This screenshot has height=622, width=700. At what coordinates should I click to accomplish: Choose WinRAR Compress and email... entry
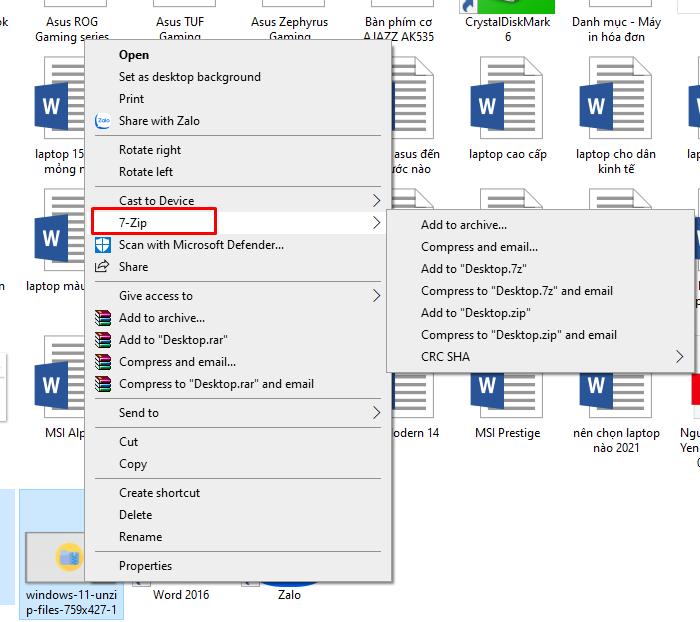pos(238,362)
